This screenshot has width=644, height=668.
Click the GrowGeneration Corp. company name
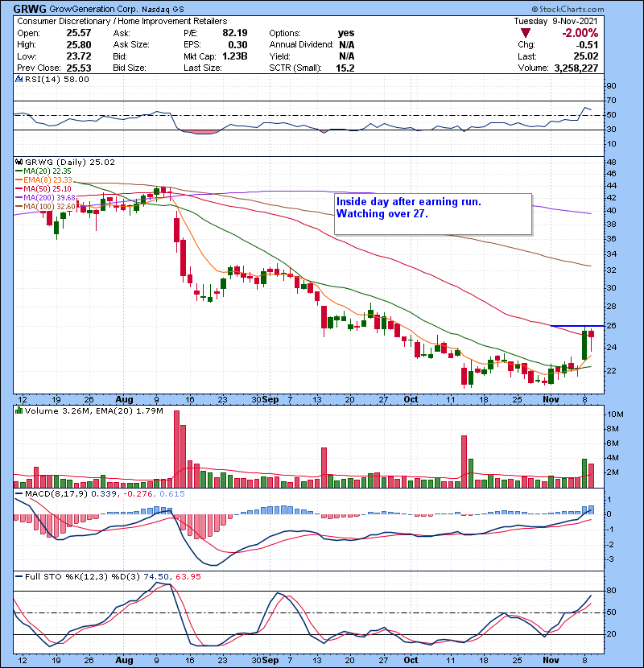point(93,9)
